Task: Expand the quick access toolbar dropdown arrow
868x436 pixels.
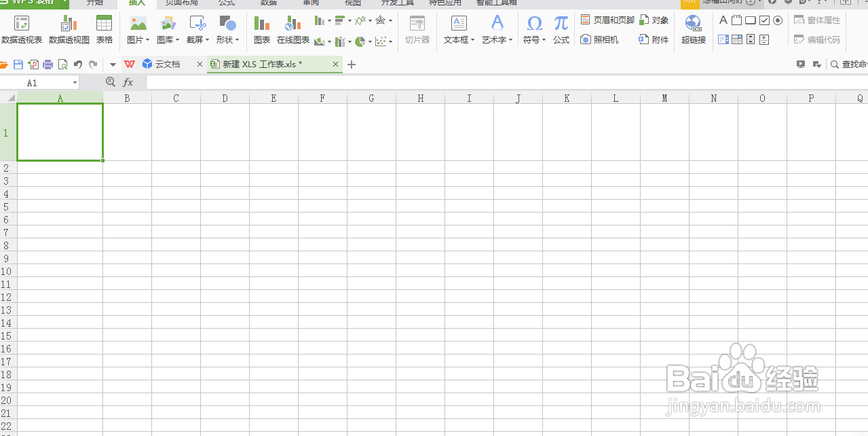Action: pos(113,65)
